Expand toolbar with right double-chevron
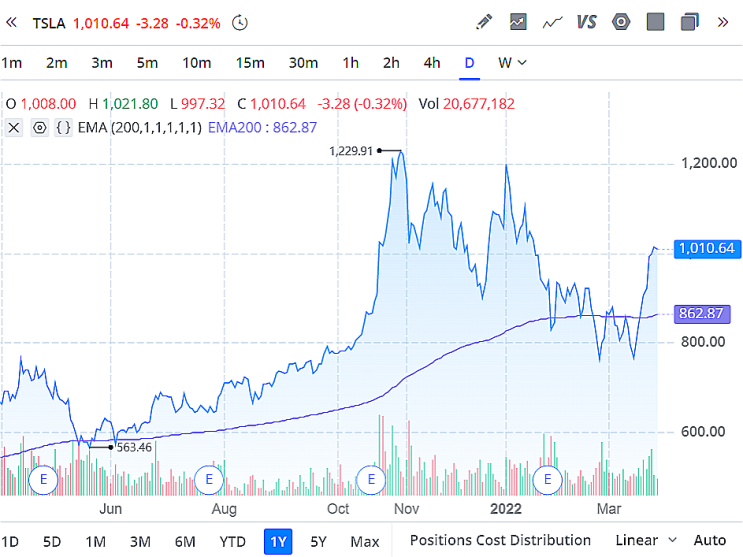Viewport: 743px width, 557px height. click(x=723, y=22)
